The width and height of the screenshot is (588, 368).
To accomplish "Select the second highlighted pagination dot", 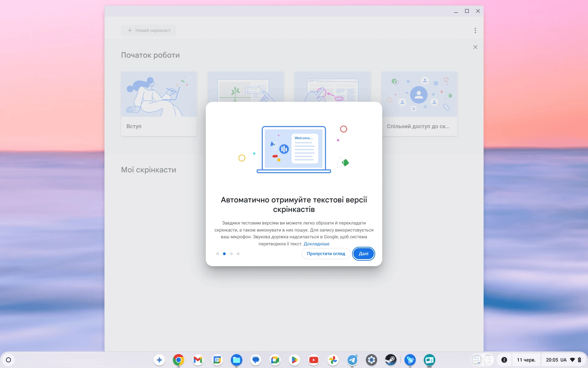I will tap(224, 254).
